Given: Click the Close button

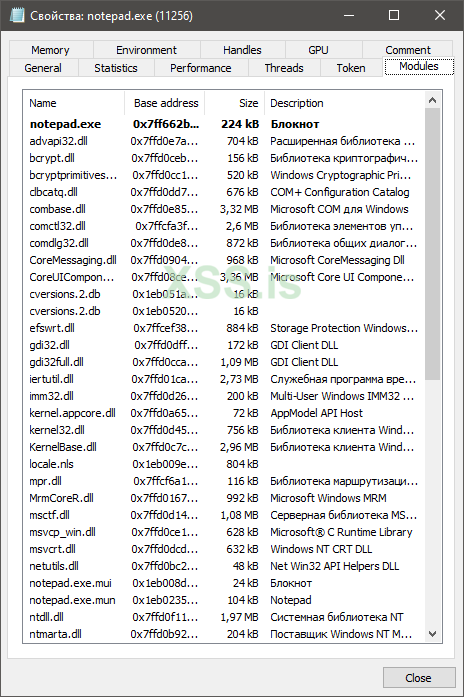Looking at the screenshot, I should coord(419,677).
